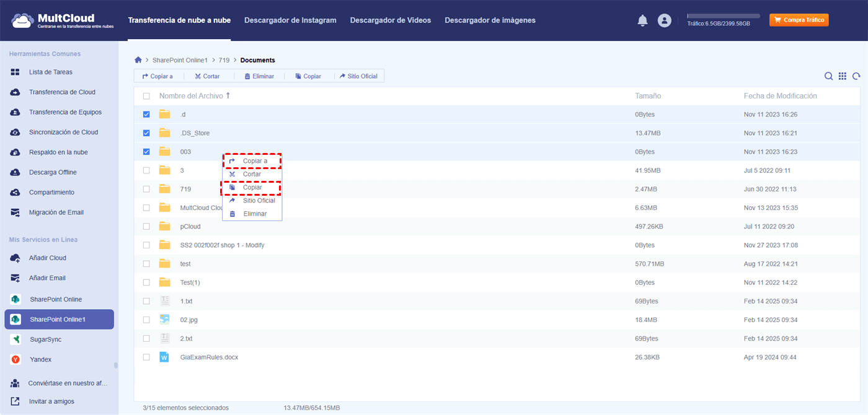Click Añadir Email in sidebar
Image resolution: width=868 pixels, height=415 pixels.
(x=47, y=278)
